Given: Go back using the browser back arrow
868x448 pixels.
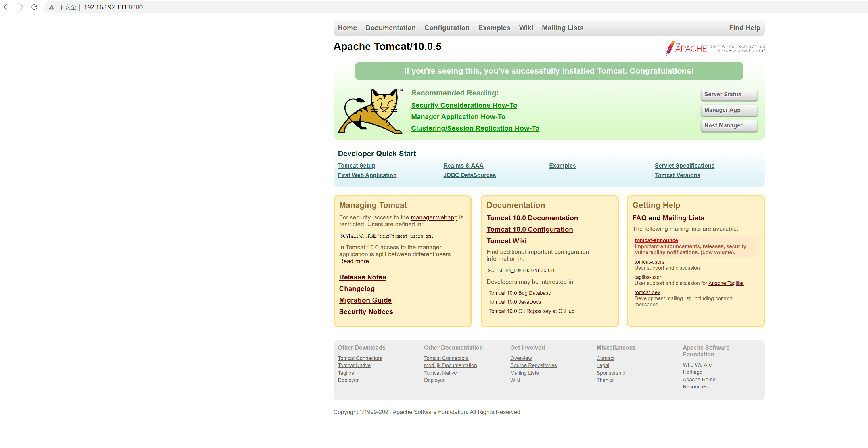Looking at the screenshot, I should 7,7.
